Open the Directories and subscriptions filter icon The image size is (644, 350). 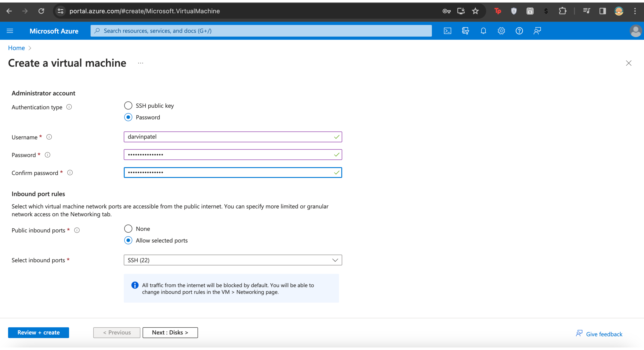(465, 31)
